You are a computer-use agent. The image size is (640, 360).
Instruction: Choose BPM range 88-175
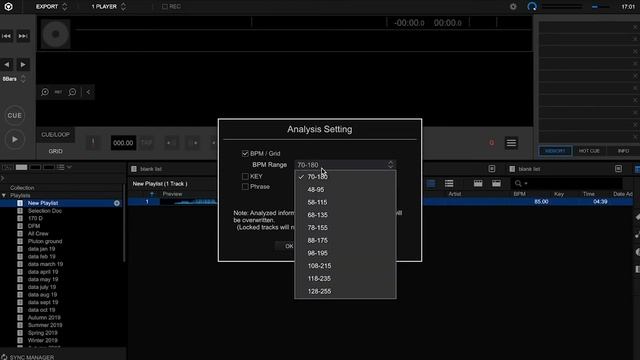coord(345,240)
